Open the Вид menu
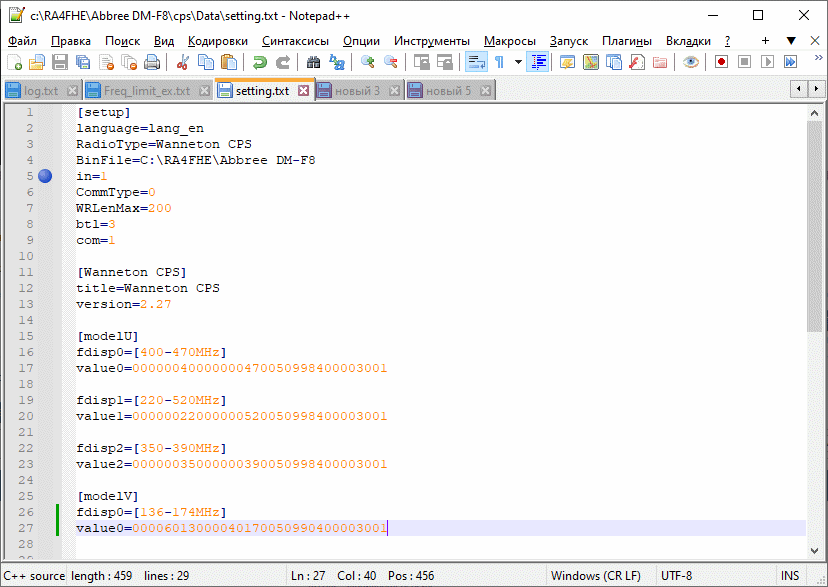The width and height of the screenshot is (828, 587). pyautogui.click(x=164, y=41)
